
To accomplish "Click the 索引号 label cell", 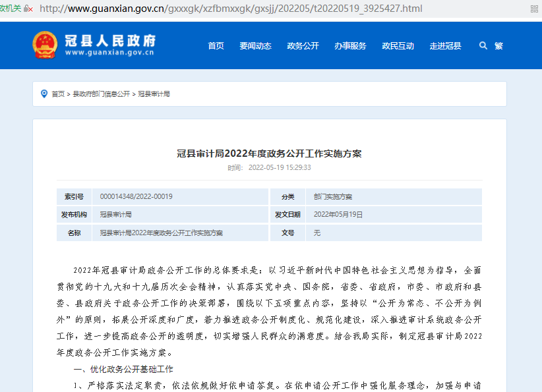I will (74, 196).
